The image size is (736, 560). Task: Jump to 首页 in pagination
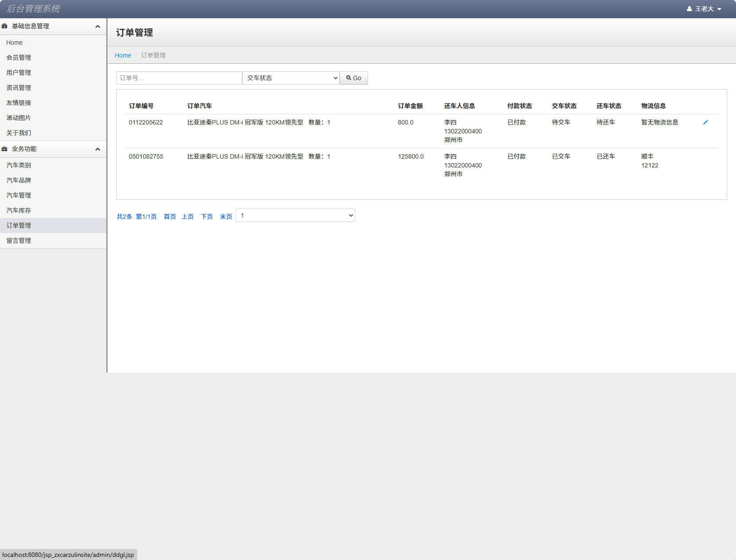tap(170, 217)
